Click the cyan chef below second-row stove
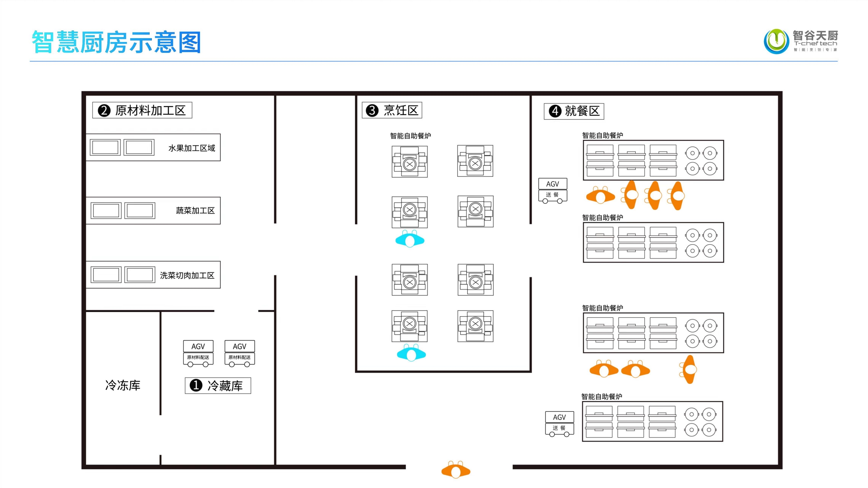The image size is (868, 488). (x=410, y=239)
